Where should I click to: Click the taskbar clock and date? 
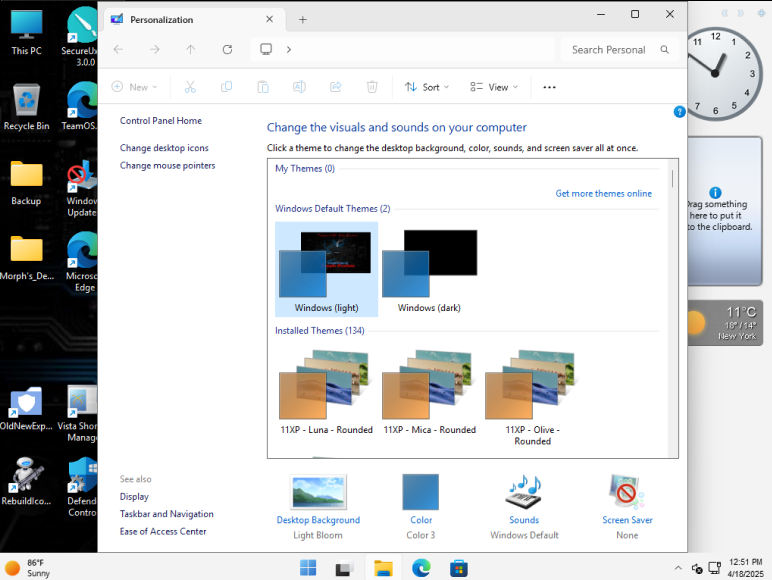click(x=745, y=568)
